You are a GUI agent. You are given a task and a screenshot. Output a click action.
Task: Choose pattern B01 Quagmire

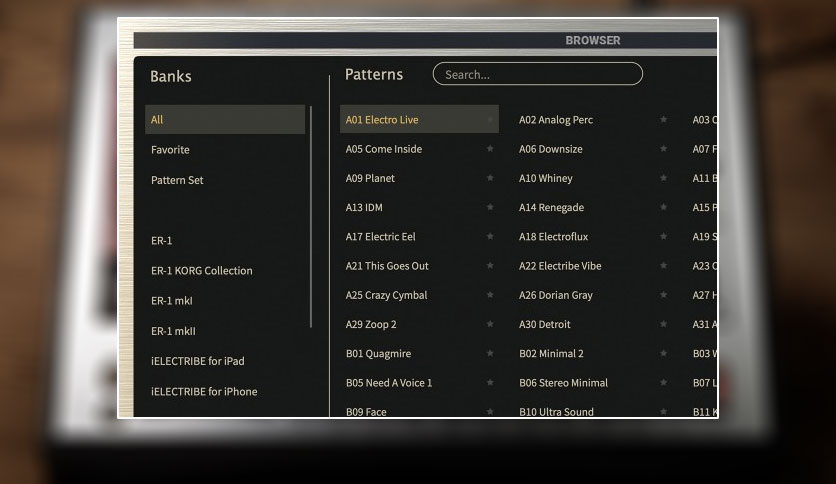coord(379,353)
